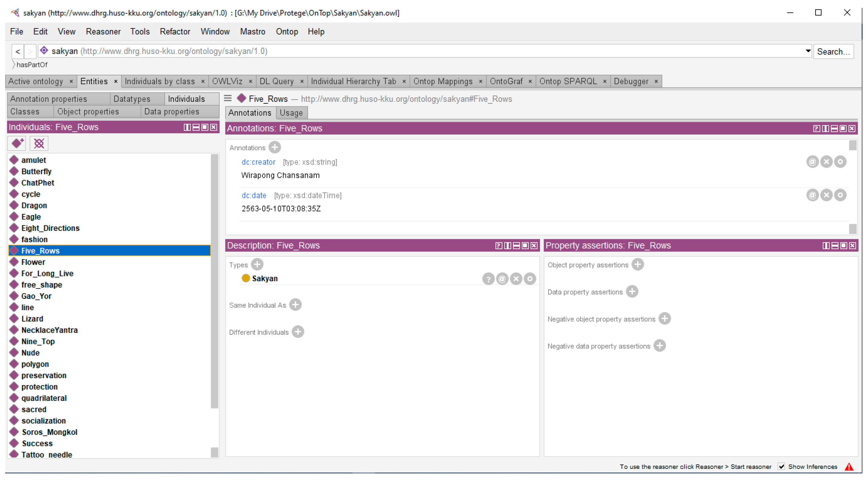
Task: Switch to the Usage tab
Action: tap(291, 113)
